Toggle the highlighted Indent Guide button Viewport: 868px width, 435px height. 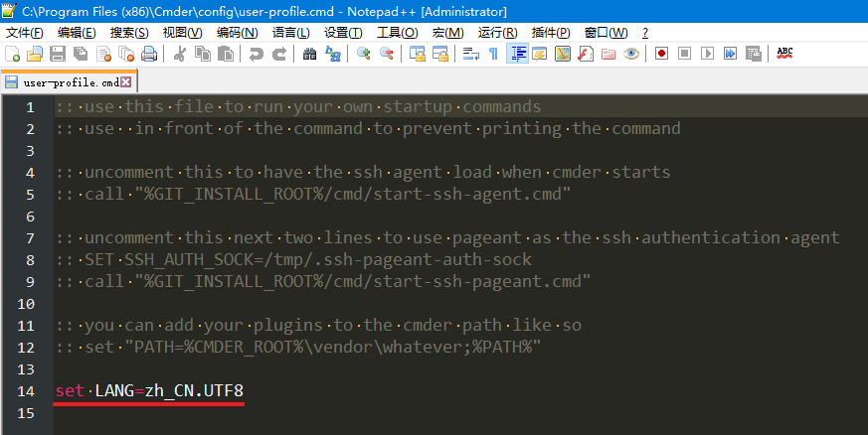pyautogui.click(x=518, y=54)
